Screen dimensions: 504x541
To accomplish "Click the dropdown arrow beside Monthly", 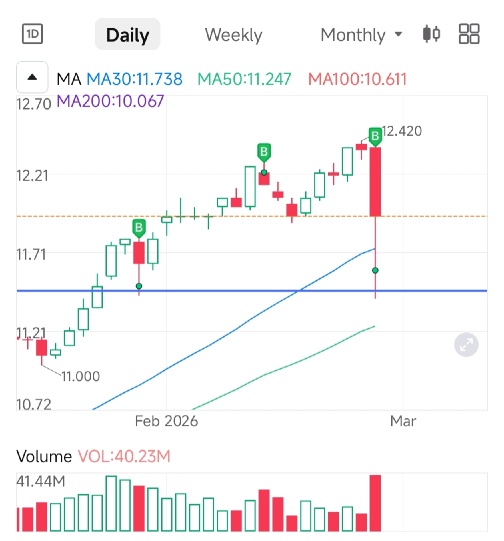I will [398, 34].
